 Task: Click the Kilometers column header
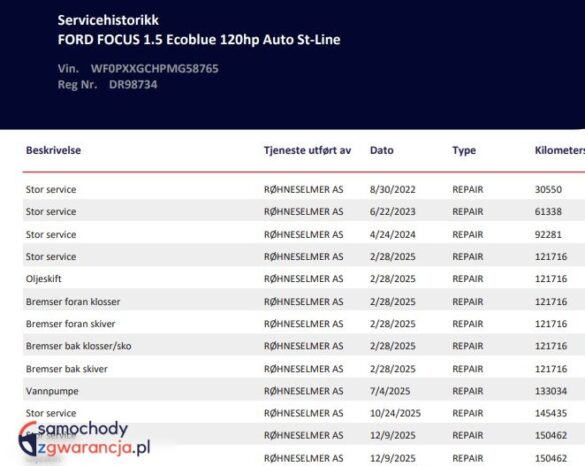tap(560, 150)
